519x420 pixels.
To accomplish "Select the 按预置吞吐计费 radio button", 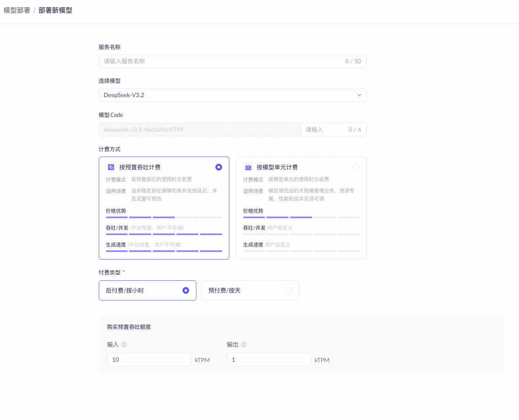I will coord(218,167).
